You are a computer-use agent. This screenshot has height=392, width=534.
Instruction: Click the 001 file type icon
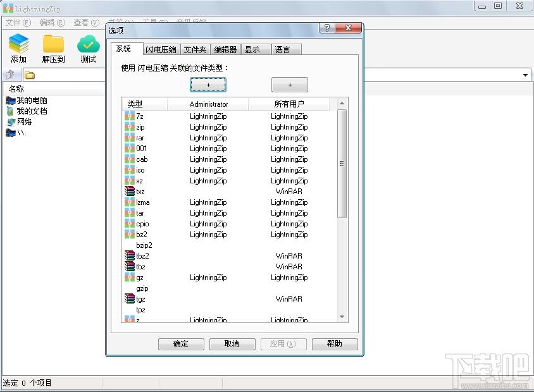pos(130,149)
